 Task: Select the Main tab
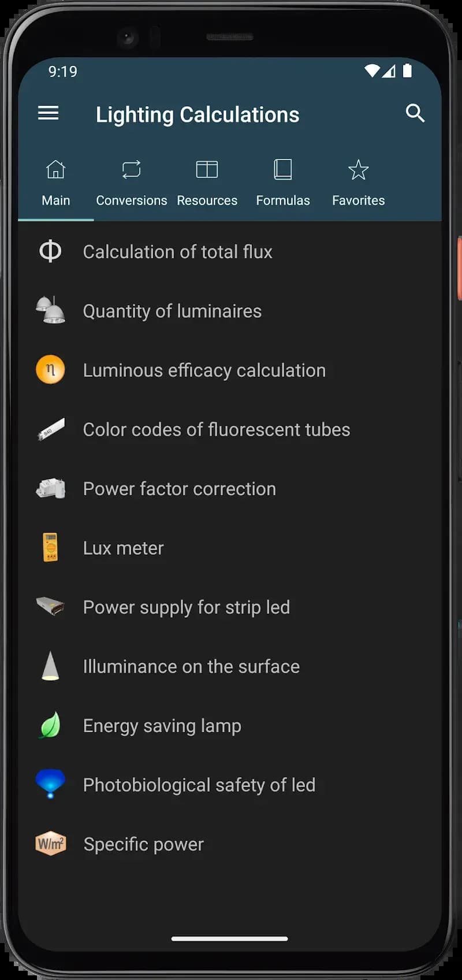click(x=56, y=184)
